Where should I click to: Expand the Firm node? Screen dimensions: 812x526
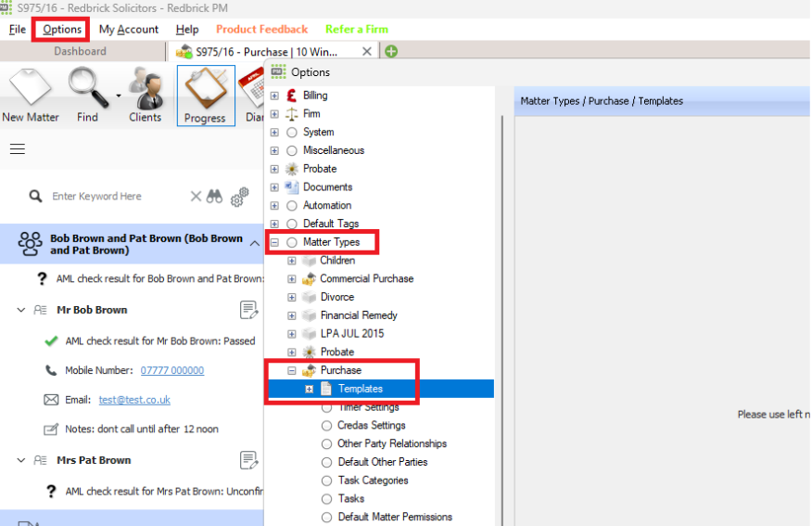point(275,114)
